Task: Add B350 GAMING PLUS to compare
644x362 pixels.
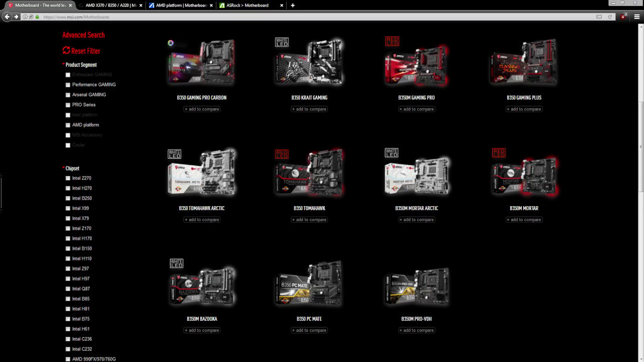Action: (524, 109)
